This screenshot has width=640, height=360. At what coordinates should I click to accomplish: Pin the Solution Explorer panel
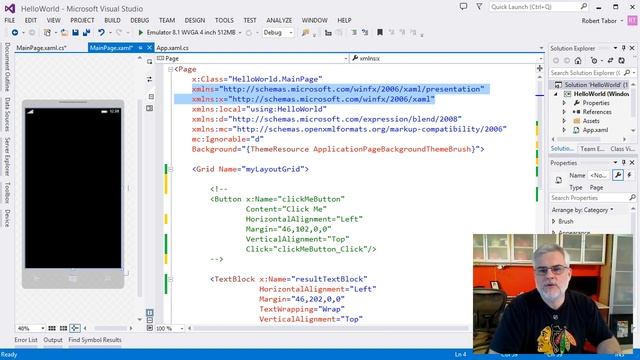click(x=624, y=48)
